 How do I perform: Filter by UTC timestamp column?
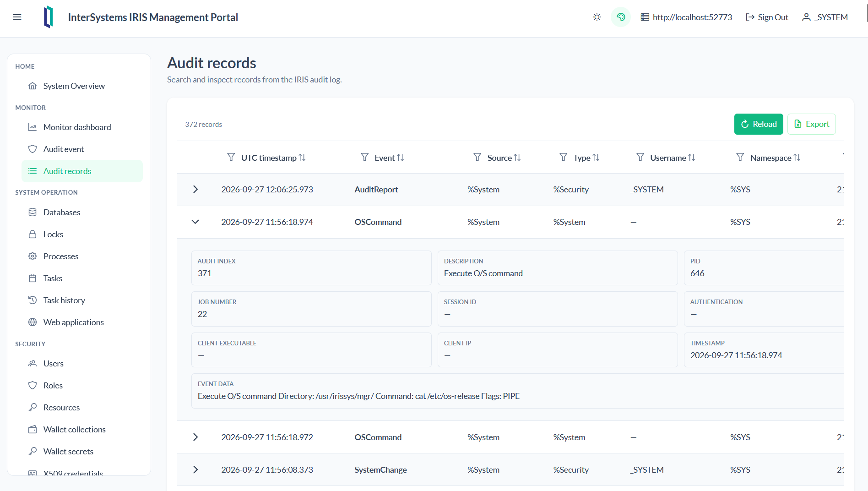pos(231,158)
